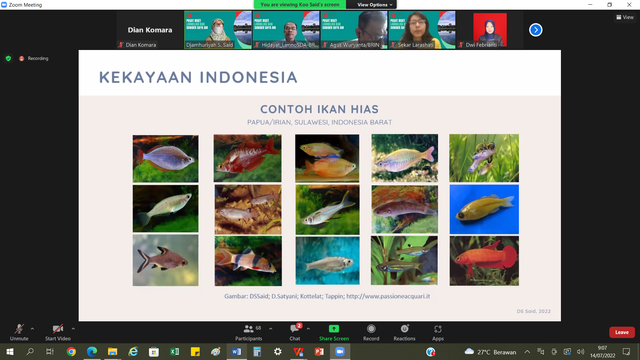The image size is (640, 360).
Task: Expand participants options arrow
Action: (x=270, y=329)
